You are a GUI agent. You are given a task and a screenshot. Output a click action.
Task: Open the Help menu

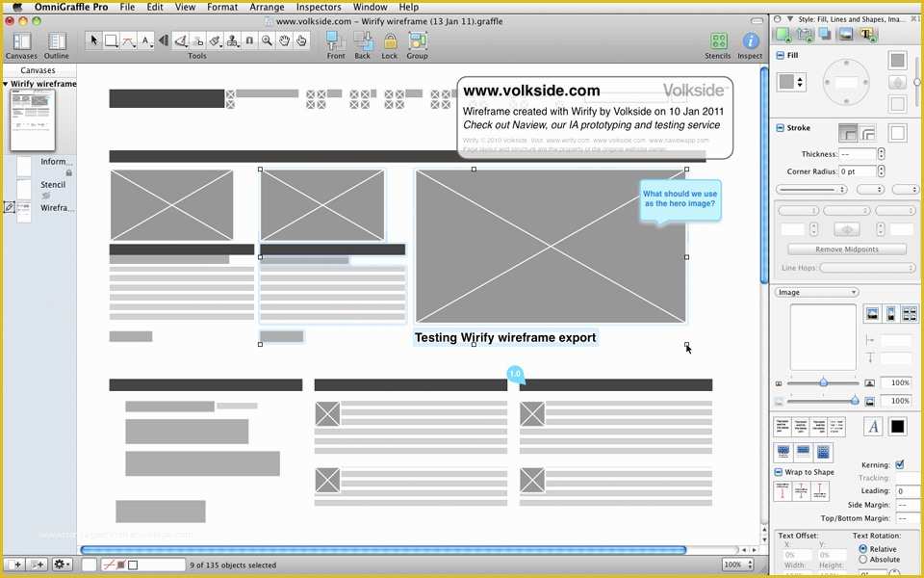pos(408,7)
